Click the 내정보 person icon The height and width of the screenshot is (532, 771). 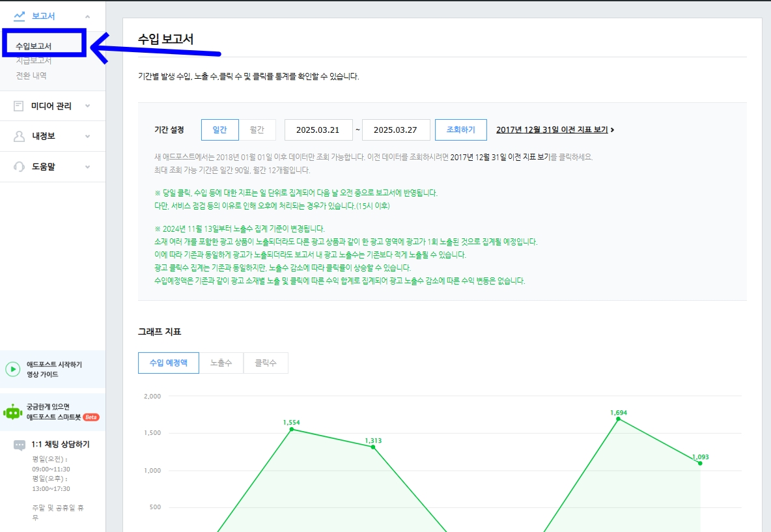pyautogui.click(x=19, y=136)
